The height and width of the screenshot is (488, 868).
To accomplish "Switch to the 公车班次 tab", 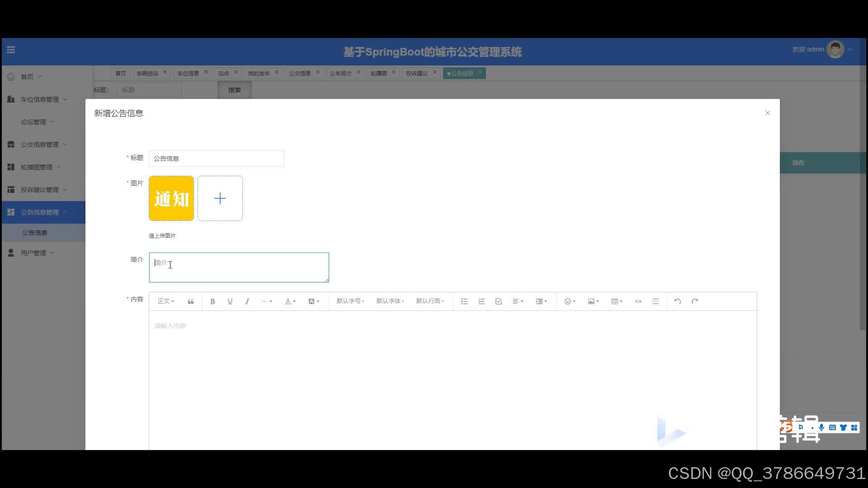I will [x=340, y=73].
